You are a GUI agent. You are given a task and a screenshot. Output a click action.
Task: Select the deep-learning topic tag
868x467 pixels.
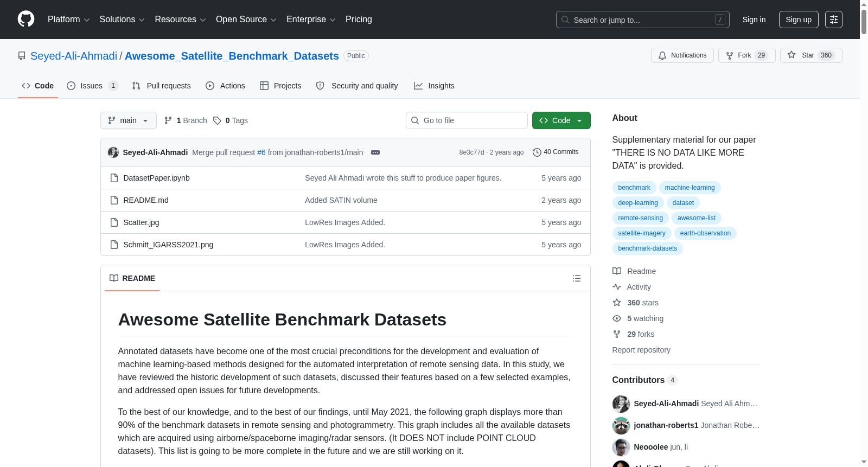coord(638,203)
